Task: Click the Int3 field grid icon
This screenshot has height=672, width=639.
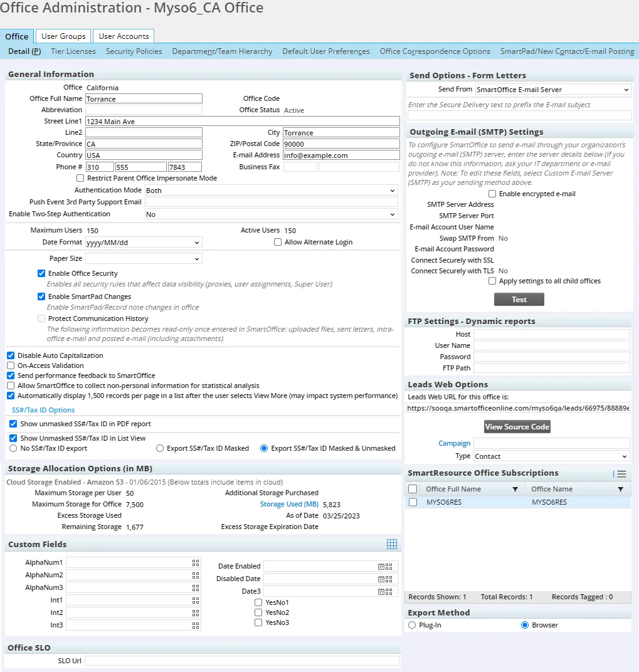Action: pyautogui.click(x=196, y=625)
